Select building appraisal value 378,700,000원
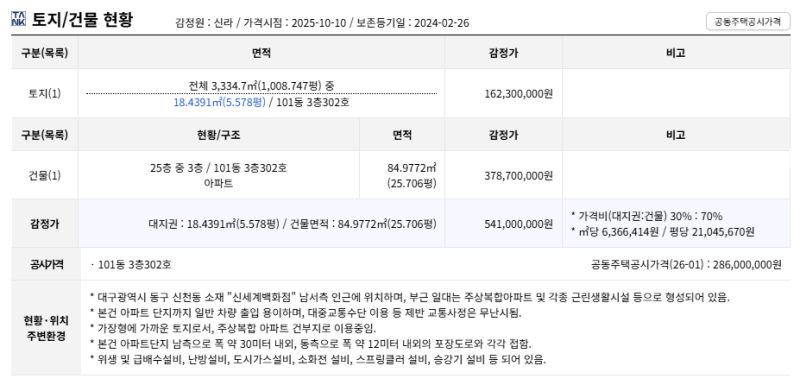Screen dimensions: 800x385 (518, 175)
